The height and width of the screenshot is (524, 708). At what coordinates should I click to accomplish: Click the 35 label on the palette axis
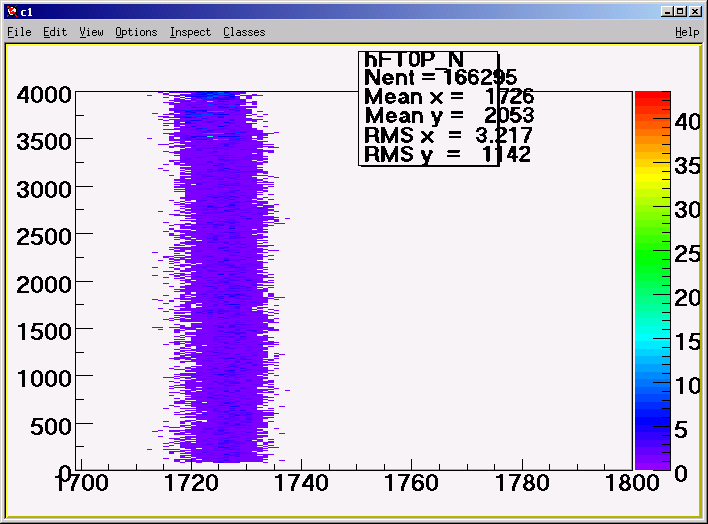(688, 166)
